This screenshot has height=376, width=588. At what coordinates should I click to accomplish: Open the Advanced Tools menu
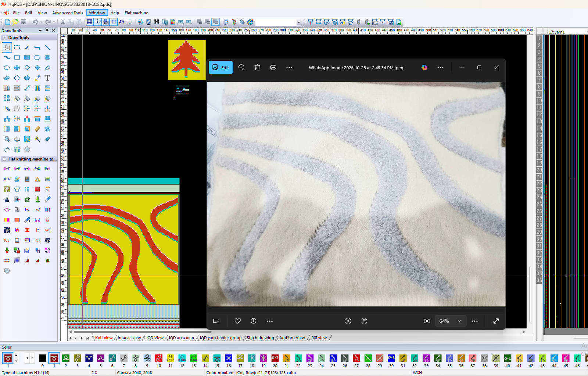tap(68, 13)
